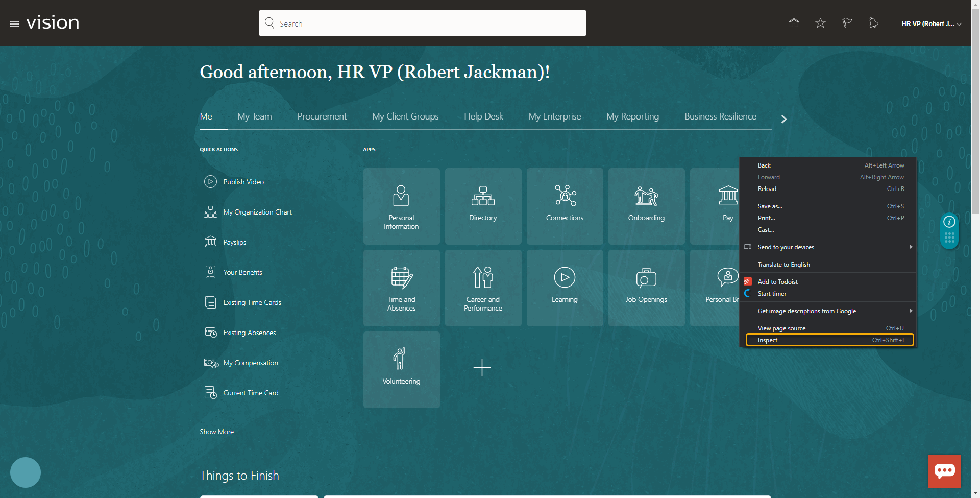The height and width of the screenshot is (498, 980).
Task: Select Back in the context menu
Action: (x=828, y=165)
